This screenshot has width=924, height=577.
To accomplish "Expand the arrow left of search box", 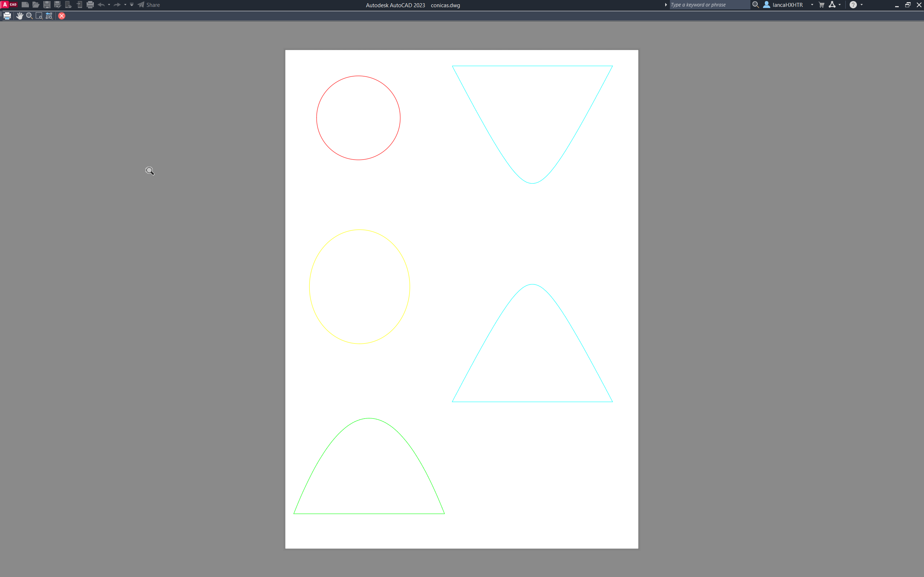I will 666,5.
